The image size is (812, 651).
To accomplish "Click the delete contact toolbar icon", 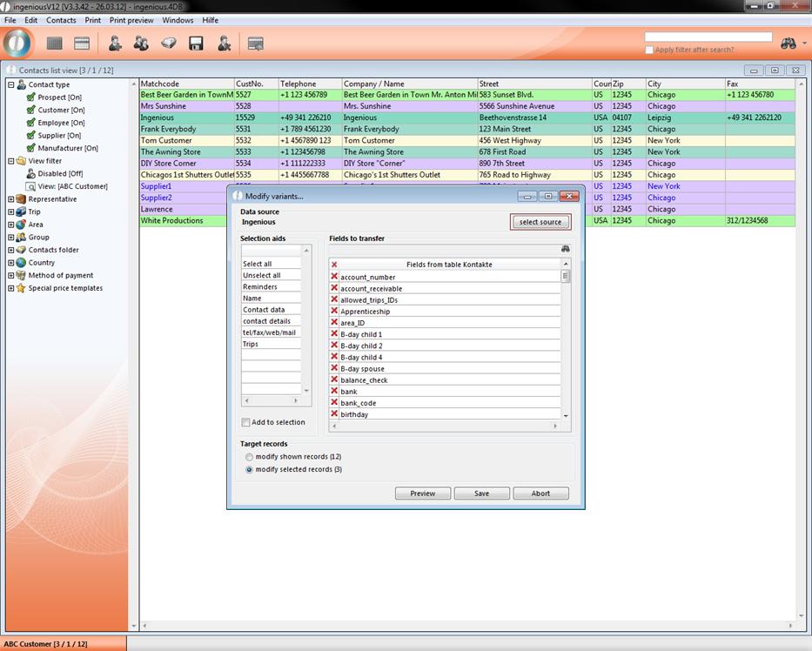I will (x=224, y=43).
